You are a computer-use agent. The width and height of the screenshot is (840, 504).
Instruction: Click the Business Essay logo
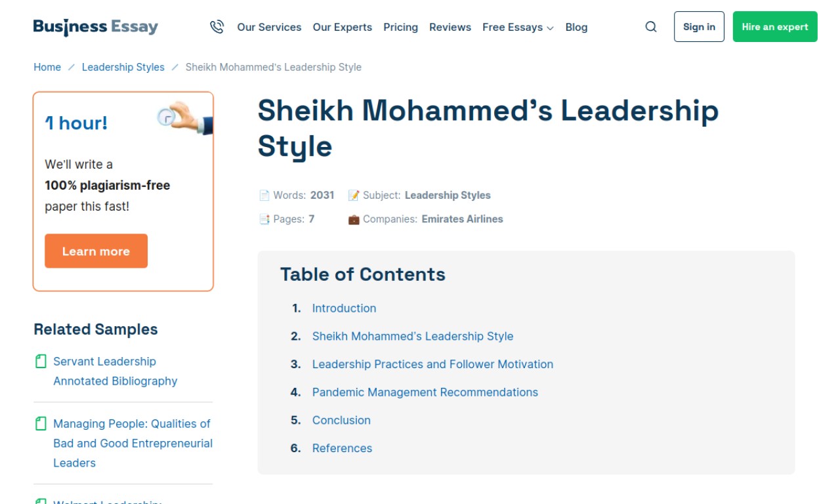96,27
